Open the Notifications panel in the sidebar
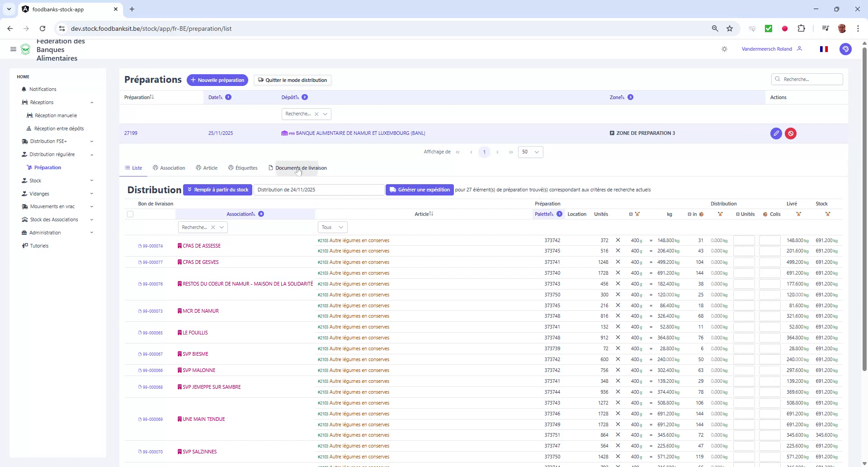This screenshot has height=467, width=868. coord(42,89)
